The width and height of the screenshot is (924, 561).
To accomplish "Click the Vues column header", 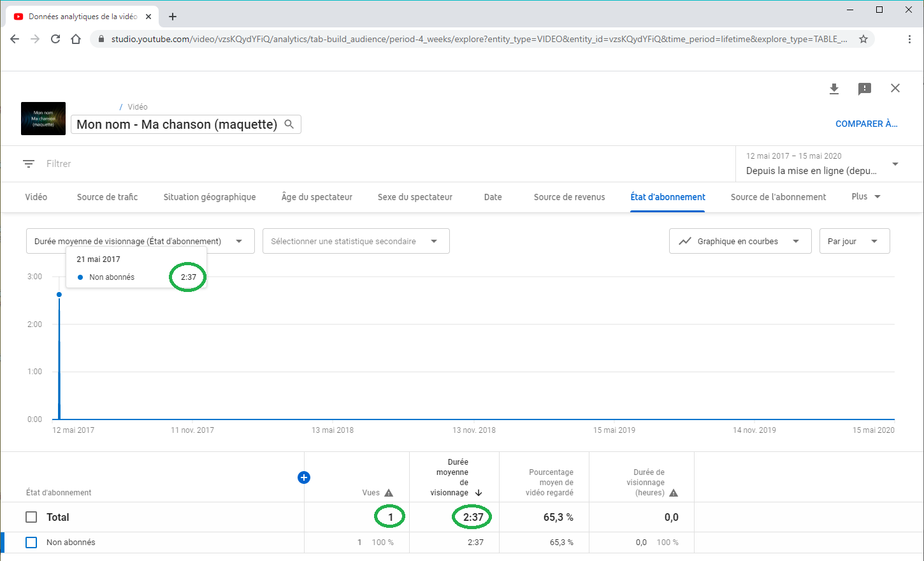I will (371, 493).
